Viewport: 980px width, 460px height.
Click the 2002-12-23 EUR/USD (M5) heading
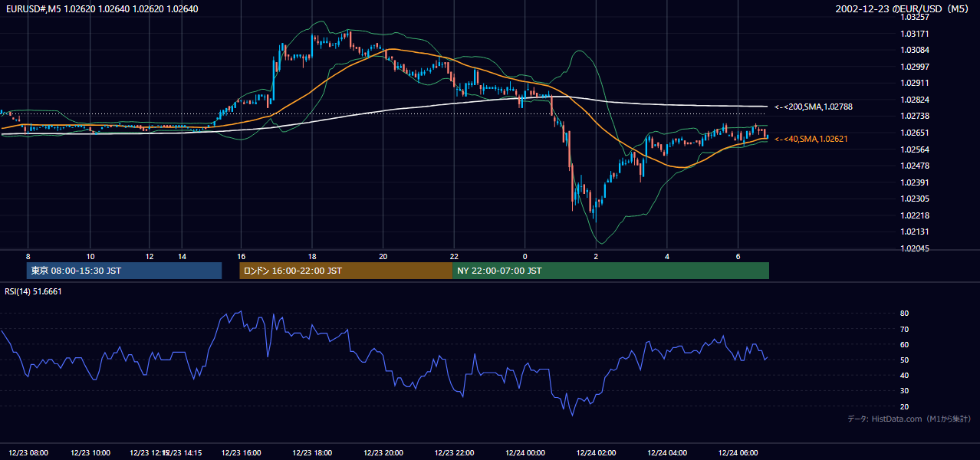tap(902, 9)
